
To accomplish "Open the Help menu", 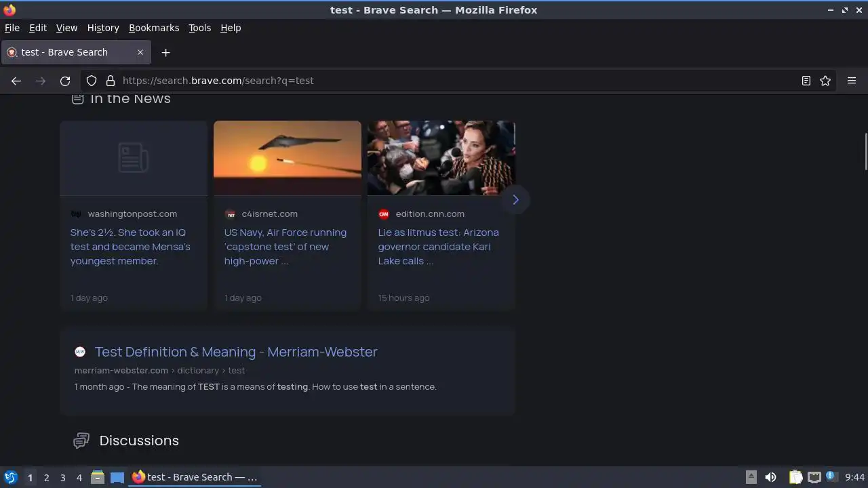I will click(231, 28).
